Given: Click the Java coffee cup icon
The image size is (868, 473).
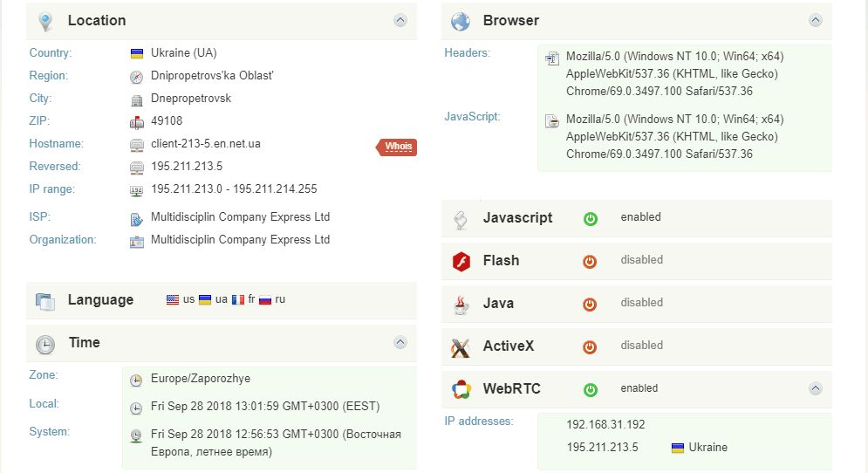Looking at the screenshot, I should coord(461,304).
